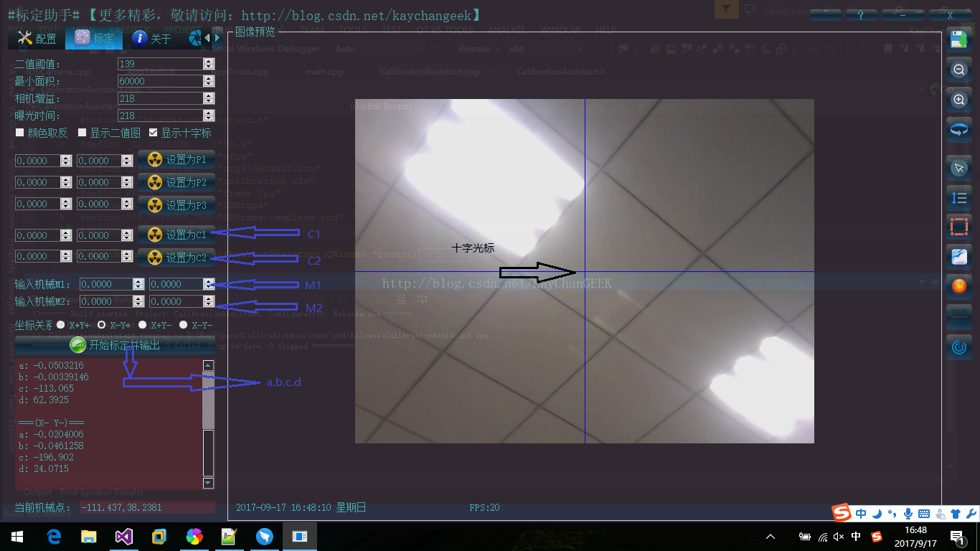
Task: Select the arrow pointer tool
Action: pos(959,168)
